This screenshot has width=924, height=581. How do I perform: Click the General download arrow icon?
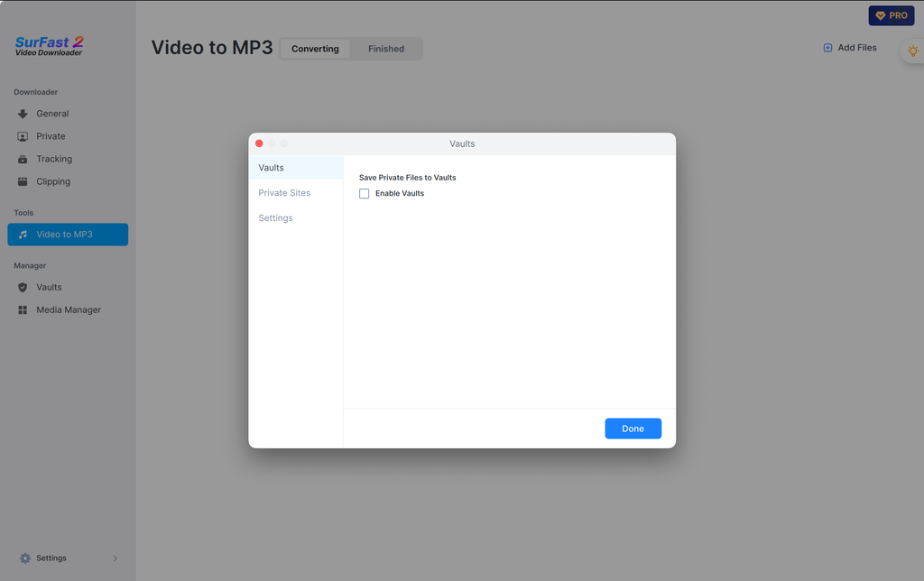coord(23,114)
